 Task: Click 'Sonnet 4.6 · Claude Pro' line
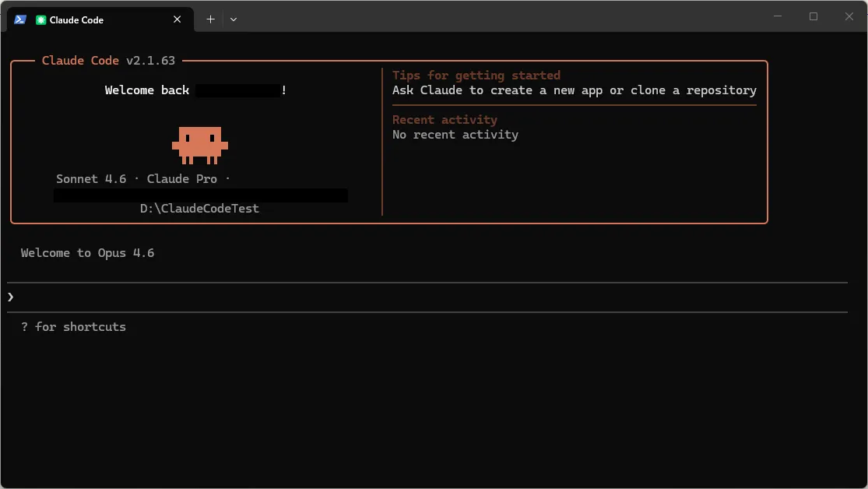coord(142,179)
